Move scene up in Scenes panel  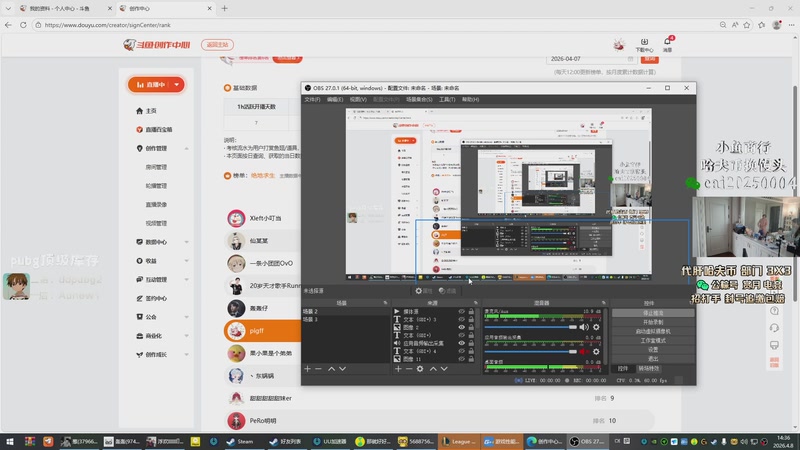pos(331,368)
